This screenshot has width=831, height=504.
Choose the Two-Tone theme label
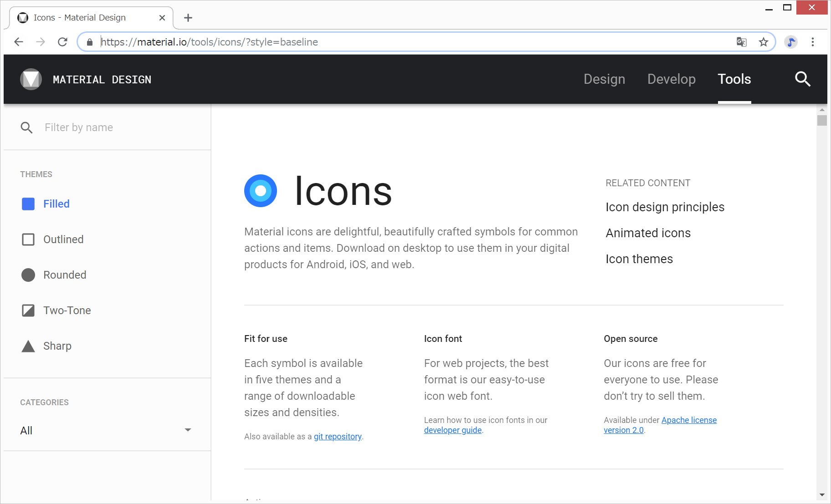pyautogui.click(x=67, y=311)
